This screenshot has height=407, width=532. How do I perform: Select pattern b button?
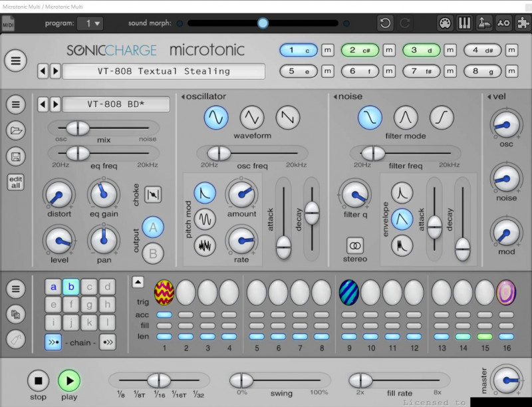pos(70,287)
